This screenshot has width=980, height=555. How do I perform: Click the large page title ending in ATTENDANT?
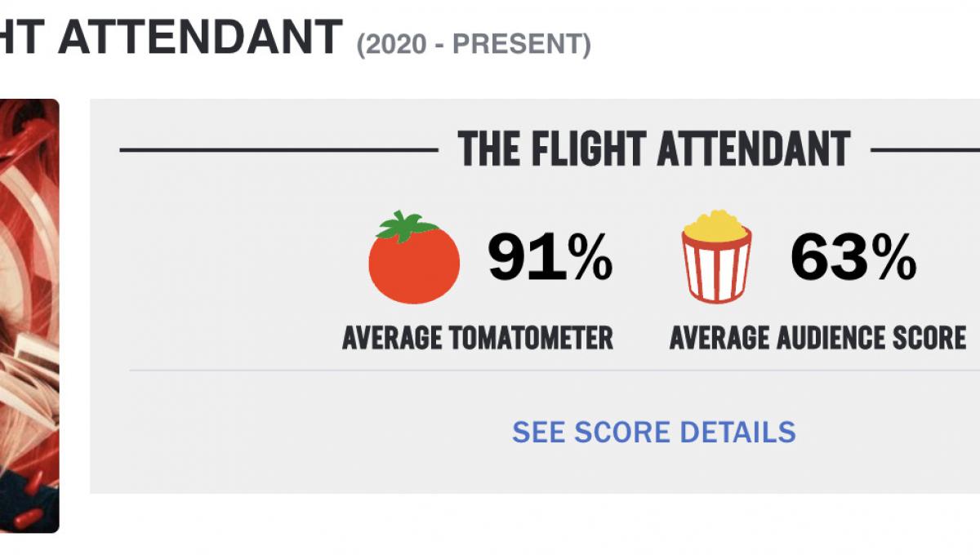[x=171, y=37]
